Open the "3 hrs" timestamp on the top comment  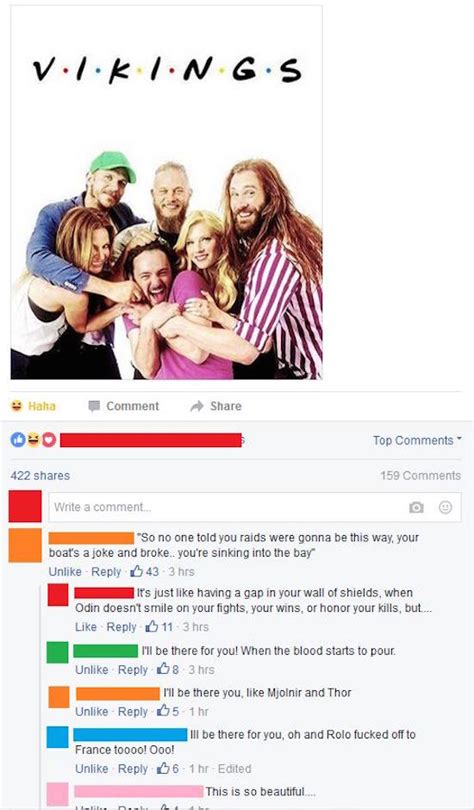point(181,571)
